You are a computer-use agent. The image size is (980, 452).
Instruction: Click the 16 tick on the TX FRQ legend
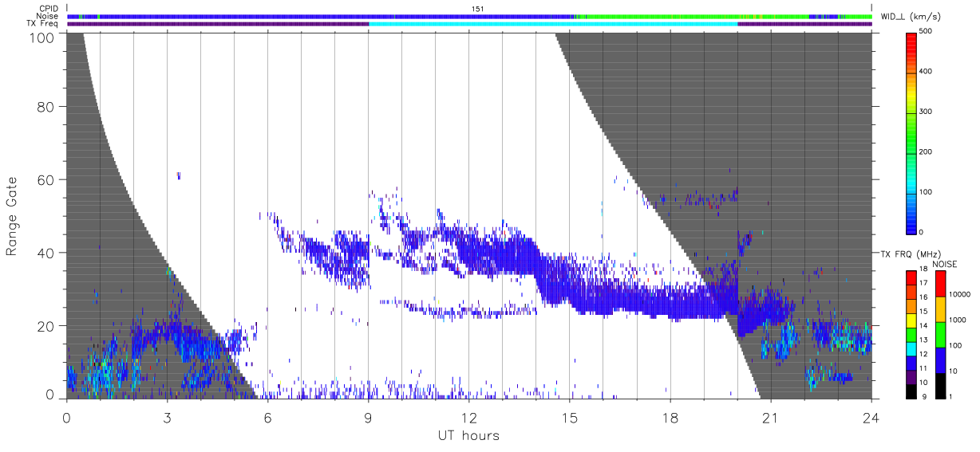923,297
